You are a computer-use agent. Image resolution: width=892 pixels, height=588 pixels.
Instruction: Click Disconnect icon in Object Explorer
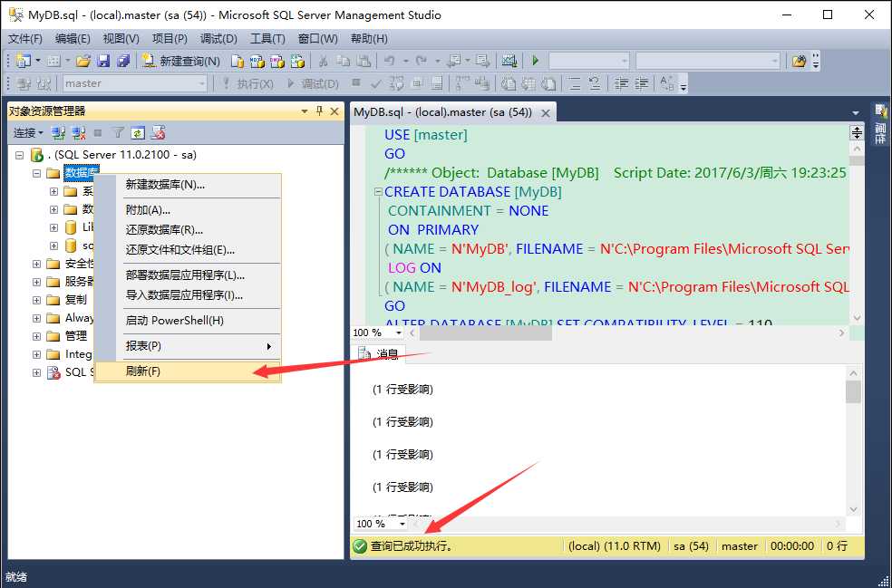(78, 133)
